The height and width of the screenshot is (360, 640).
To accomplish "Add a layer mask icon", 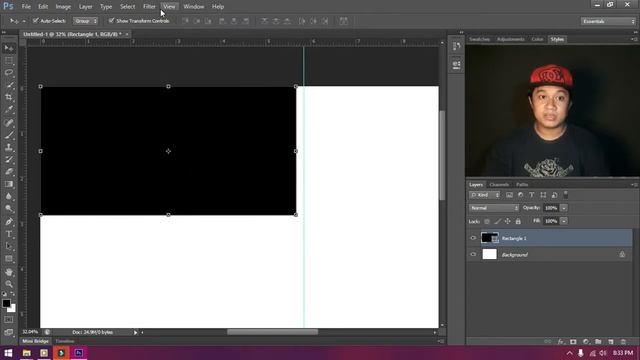I will pos(573,341).
